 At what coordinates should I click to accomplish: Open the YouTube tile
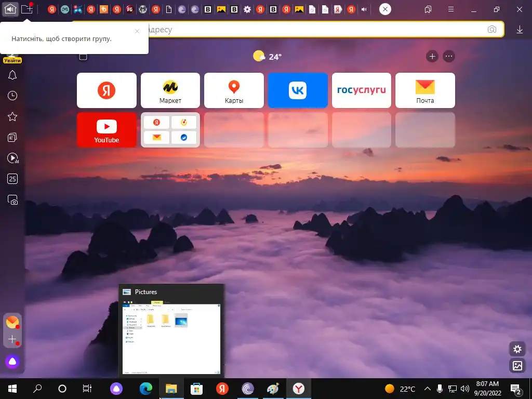(x=107, y=130)
